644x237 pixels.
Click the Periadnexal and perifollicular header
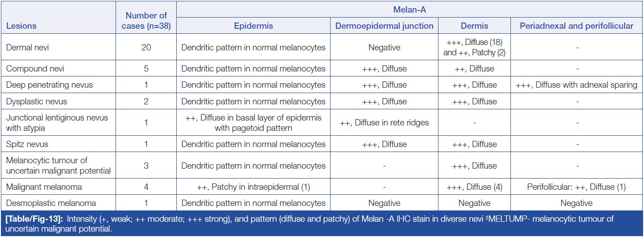pyautogui.click(x=577, y=26)
